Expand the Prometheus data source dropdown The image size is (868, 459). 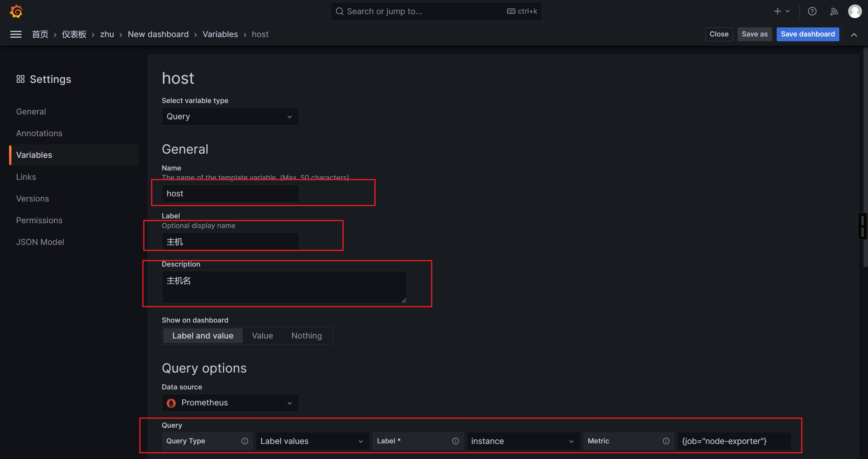click(230, 403)
